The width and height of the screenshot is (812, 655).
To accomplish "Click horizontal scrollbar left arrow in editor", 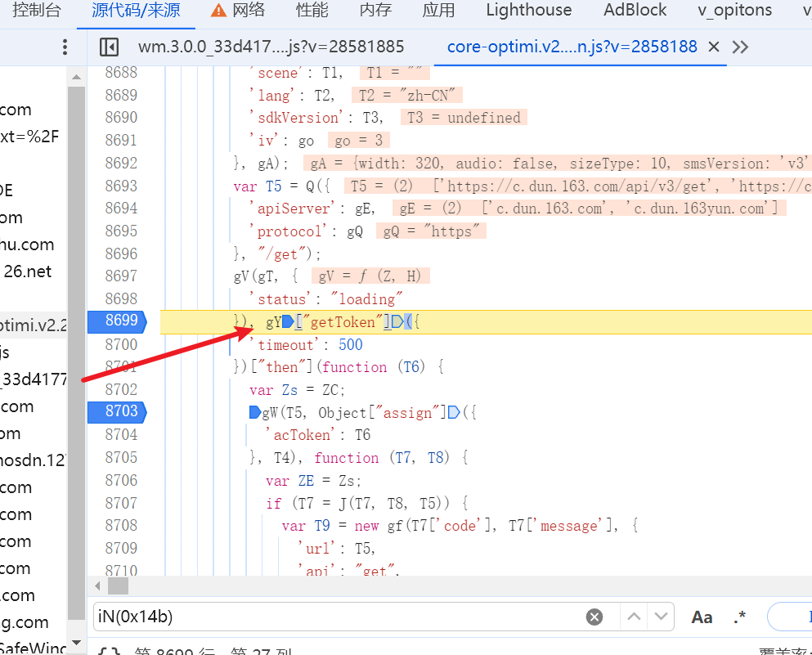I will [x=97, y=586].
